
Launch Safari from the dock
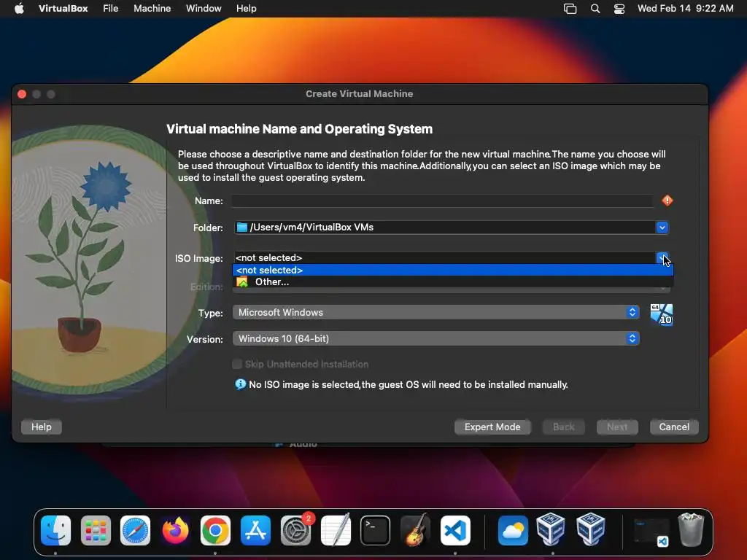click(135, 530)
